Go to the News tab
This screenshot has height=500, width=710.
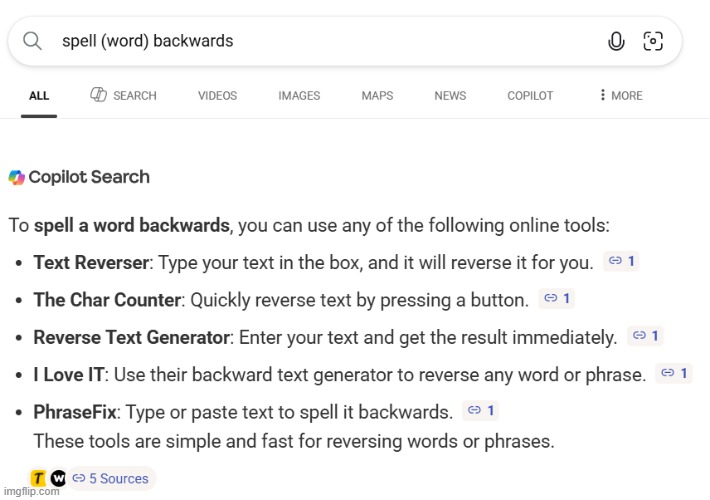point(450,96)
